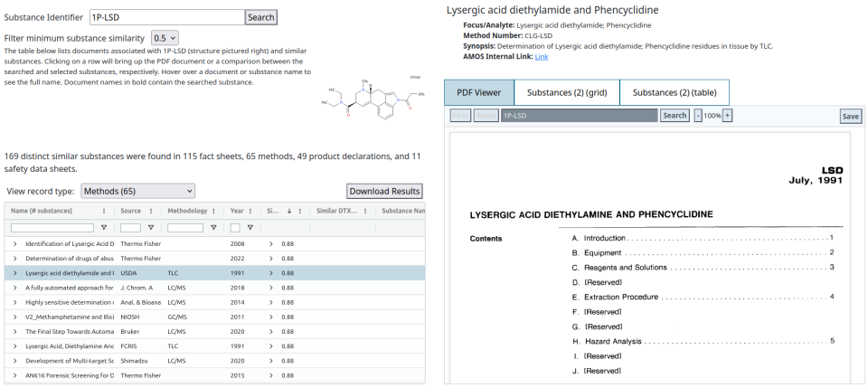Click the Substance Identifier text field
Screen dimensions: 868x388
167,17
